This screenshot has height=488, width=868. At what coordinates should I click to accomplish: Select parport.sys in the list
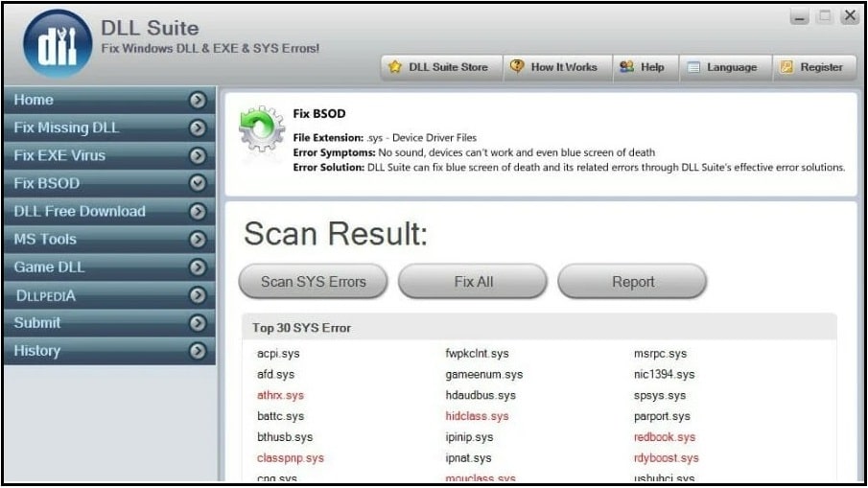tap(662, 417)
